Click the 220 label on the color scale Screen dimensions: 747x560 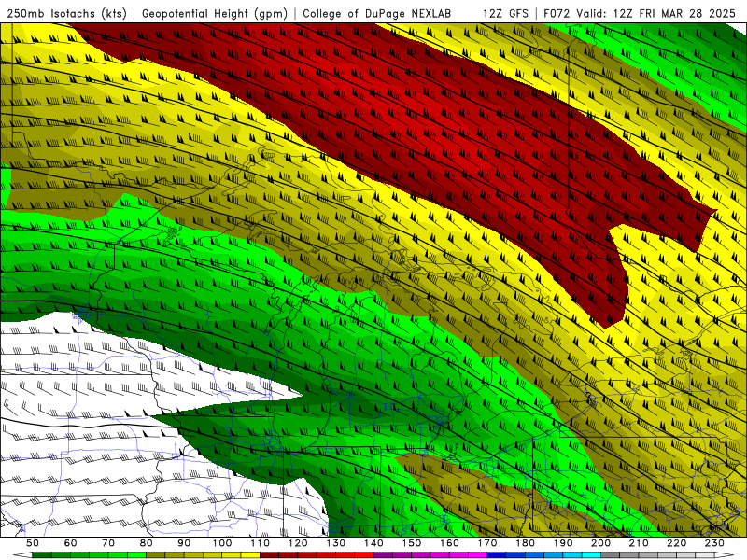676,543
